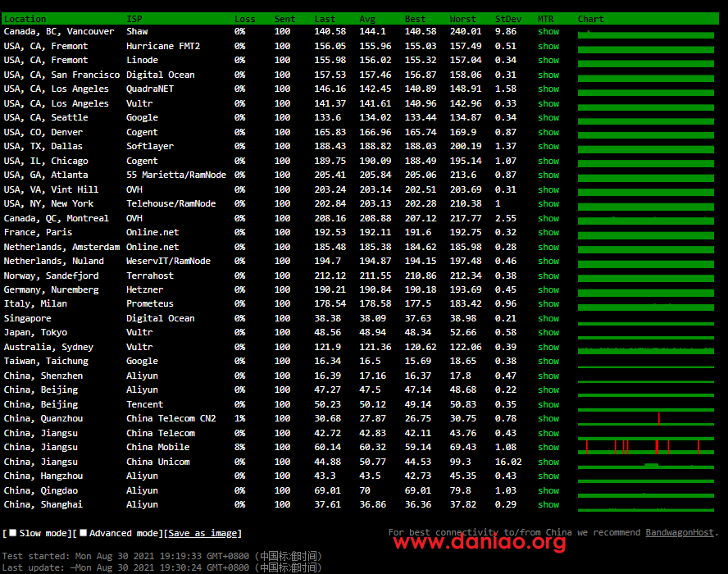Show MTR for Nuremberg Hetzner row
This screenshot has width=728, height=574.
tap(548, 289)
